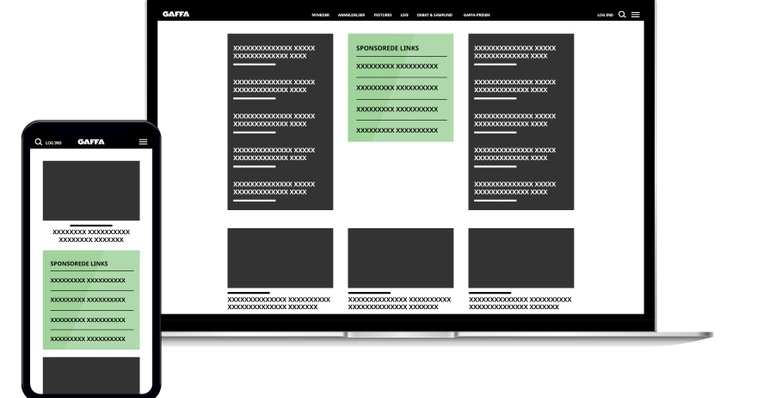Open the hamburger menu in laptop header
Viewport: 757px width, 398px height.
click(x=635, y=14)
